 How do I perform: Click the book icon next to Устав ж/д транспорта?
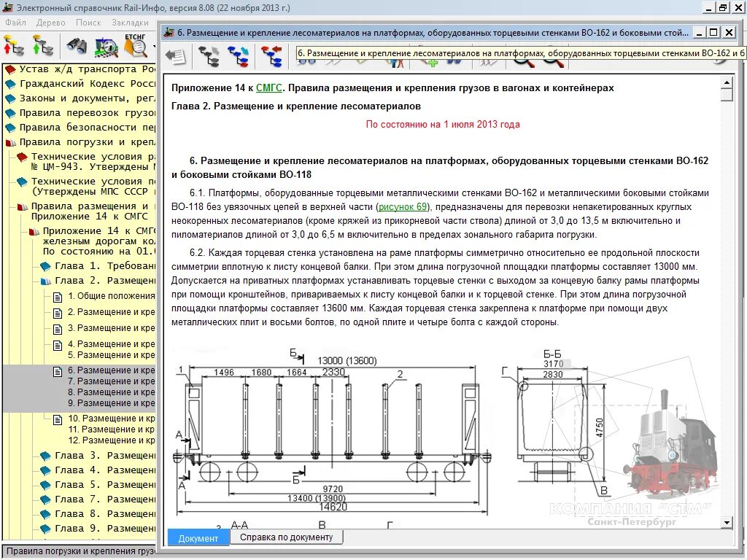10,69
